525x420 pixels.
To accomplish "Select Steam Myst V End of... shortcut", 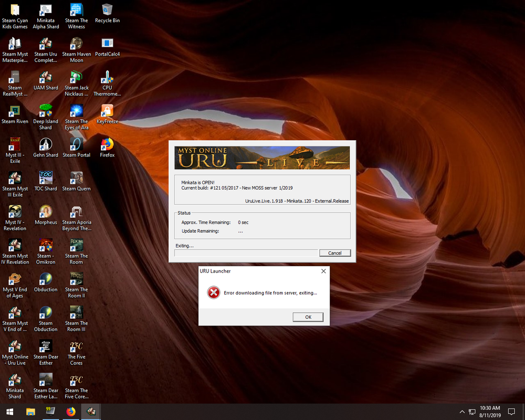I will pos(15,319).
